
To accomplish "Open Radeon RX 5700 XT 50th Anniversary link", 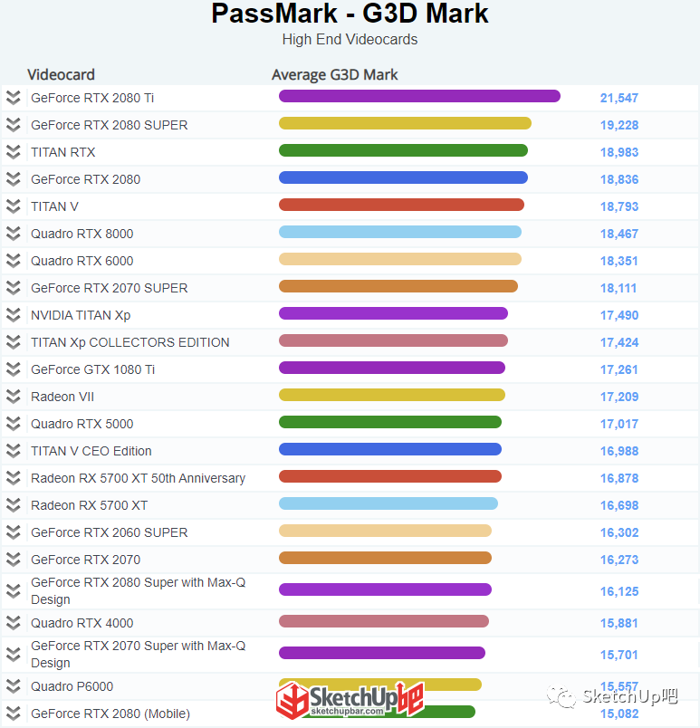I will (138, 478).
